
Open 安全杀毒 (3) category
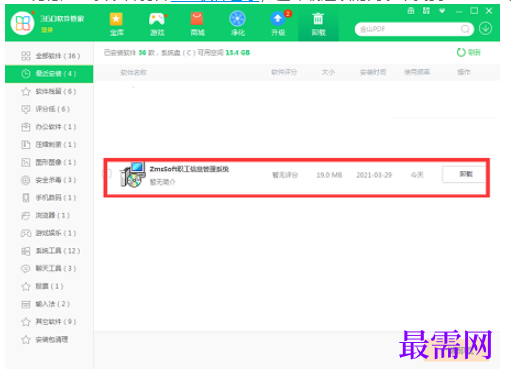49,180
